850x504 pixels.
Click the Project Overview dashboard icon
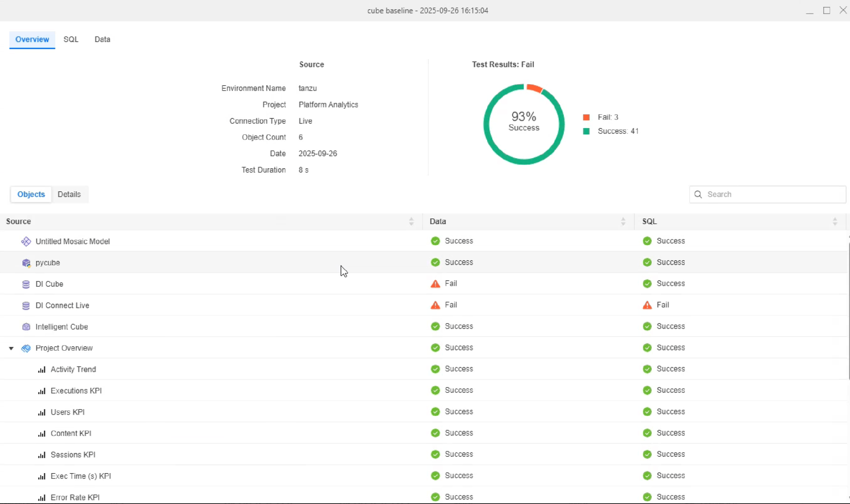[26, 348]
